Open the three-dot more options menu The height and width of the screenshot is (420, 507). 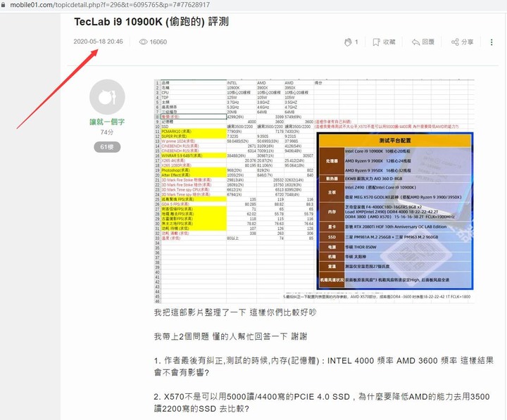492,42
